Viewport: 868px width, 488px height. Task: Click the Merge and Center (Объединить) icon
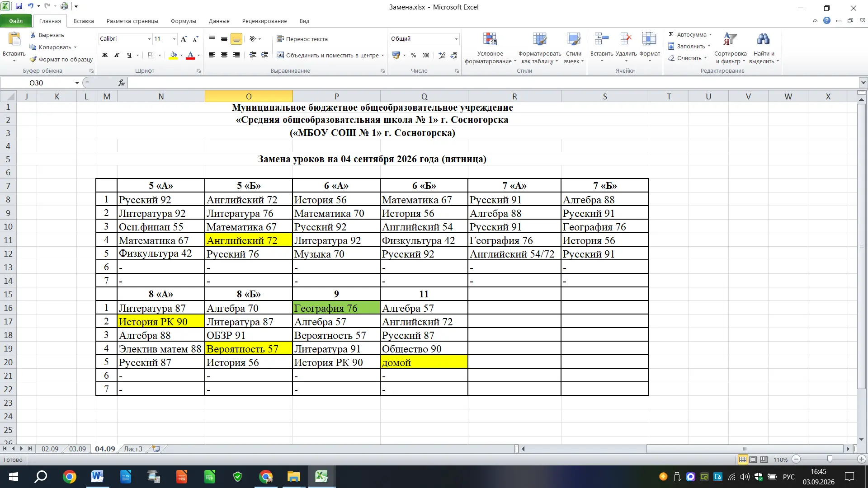coord(280,55)
